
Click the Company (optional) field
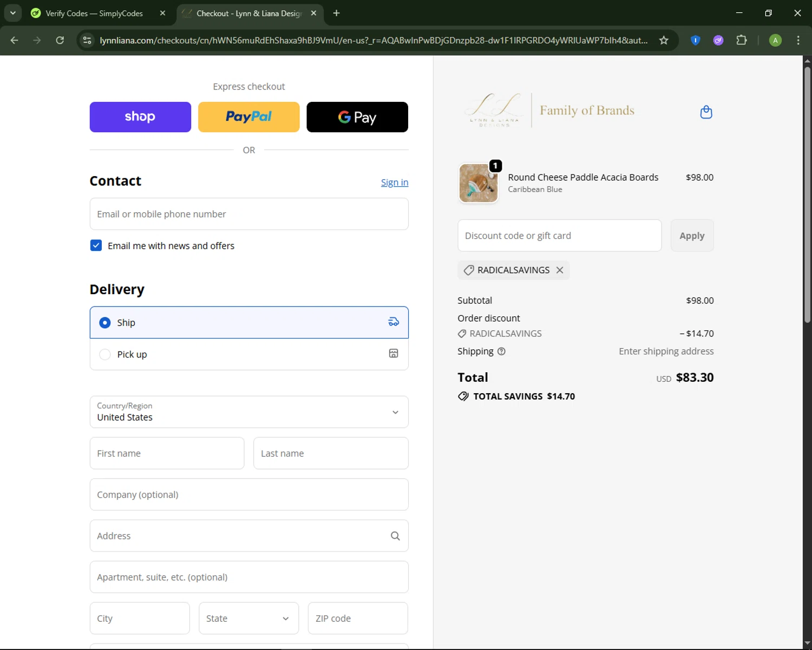click(x=249, y=495)
